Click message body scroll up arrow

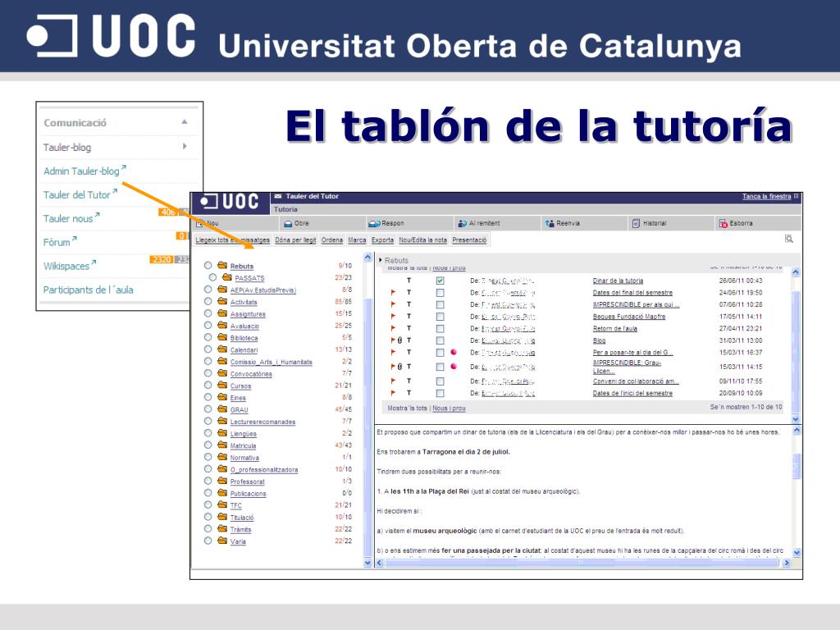point(797,430)
